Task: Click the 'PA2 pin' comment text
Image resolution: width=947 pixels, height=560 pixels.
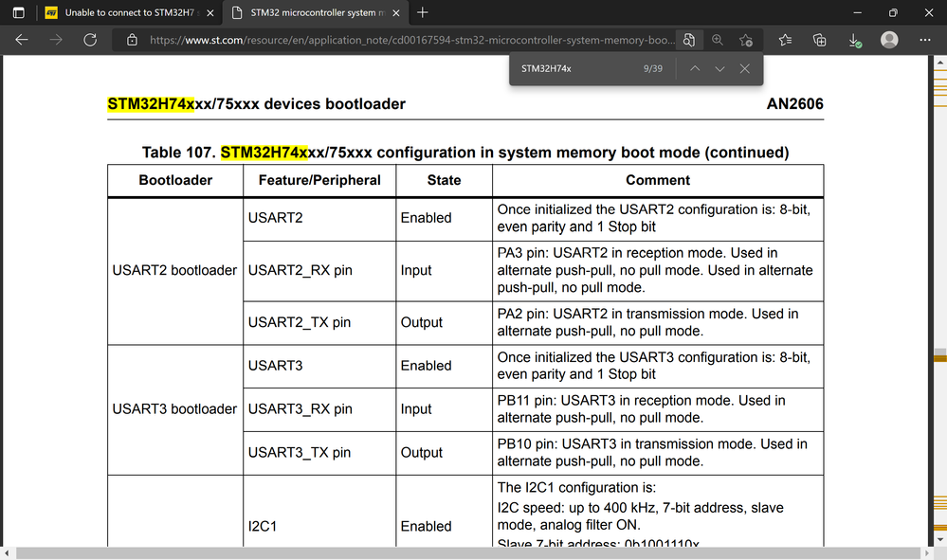Action: coord(648,322)
